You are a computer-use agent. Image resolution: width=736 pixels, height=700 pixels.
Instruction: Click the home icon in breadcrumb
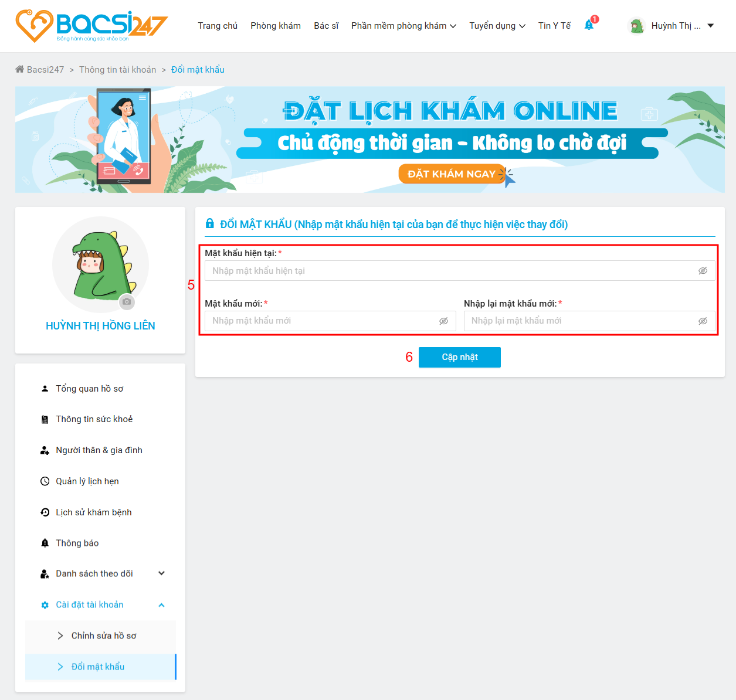19,69
